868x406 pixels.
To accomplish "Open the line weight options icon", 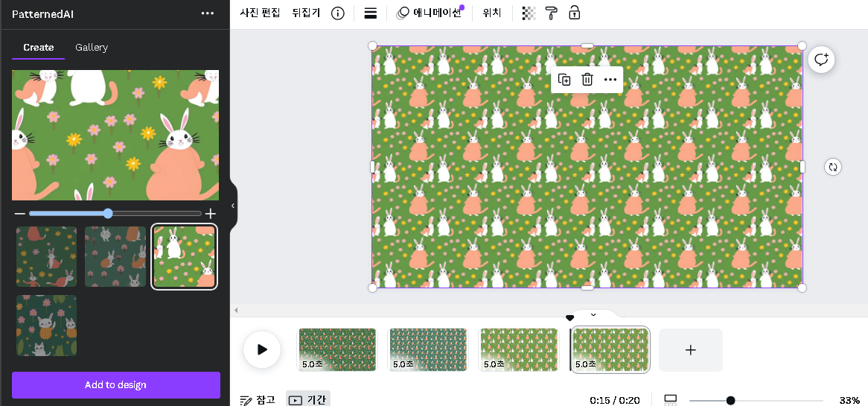I will pyautogui.click(x=370, y=13).
